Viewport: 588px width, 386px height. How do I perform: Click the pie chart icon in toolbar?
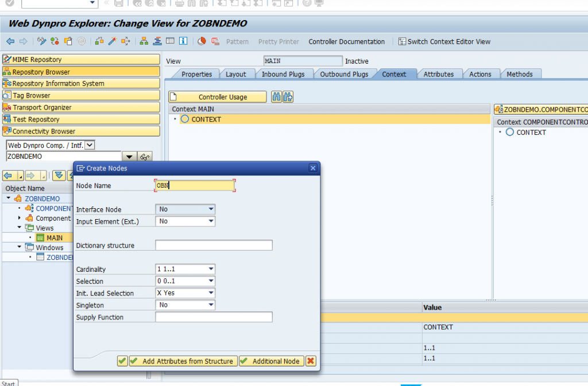pyautogui.click(x=202, y=41)
